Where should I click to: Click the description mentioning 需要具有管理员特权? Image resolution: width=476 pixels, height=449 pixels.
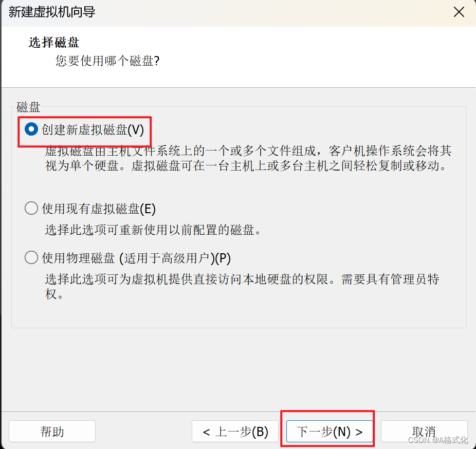(x=242, y=286)
